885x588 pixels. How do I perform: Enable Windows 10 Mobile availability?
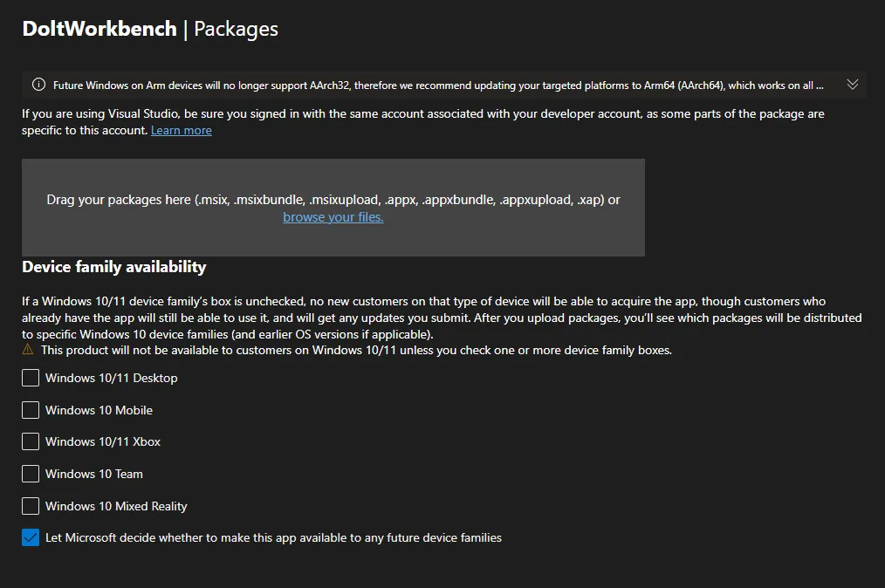[30, 410]
